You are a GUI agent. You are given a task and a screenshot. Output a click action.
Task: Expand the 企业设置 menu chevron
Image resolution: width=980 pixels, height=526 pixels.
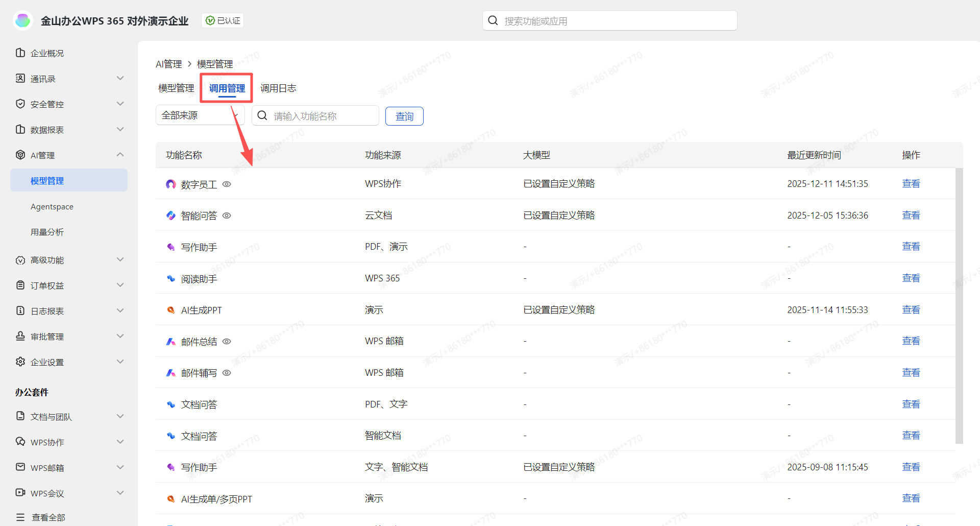pyautogui.click(x=120, y=362)
